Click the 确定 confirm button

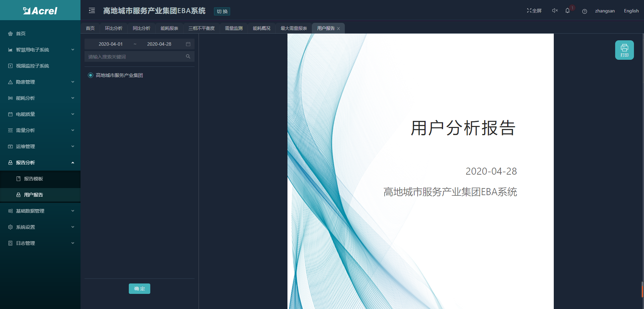(x=139, y=289)
